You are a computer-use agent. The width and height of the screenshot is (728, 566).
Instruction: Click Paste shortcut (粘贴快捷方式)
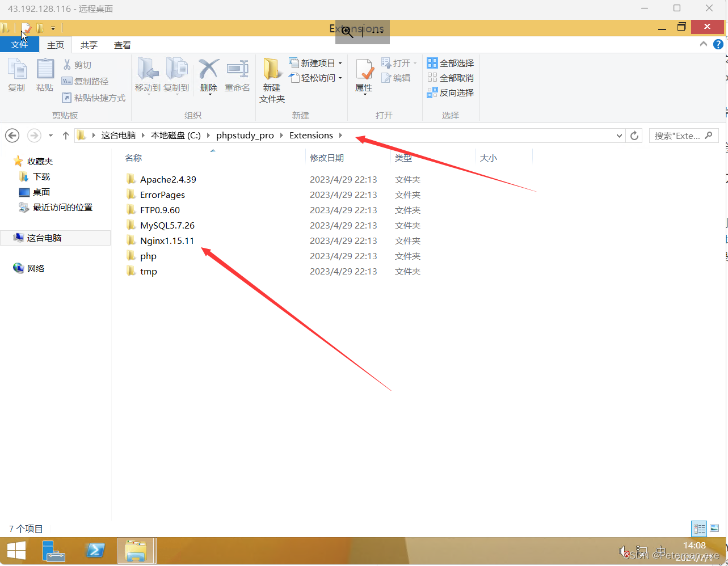94,98
